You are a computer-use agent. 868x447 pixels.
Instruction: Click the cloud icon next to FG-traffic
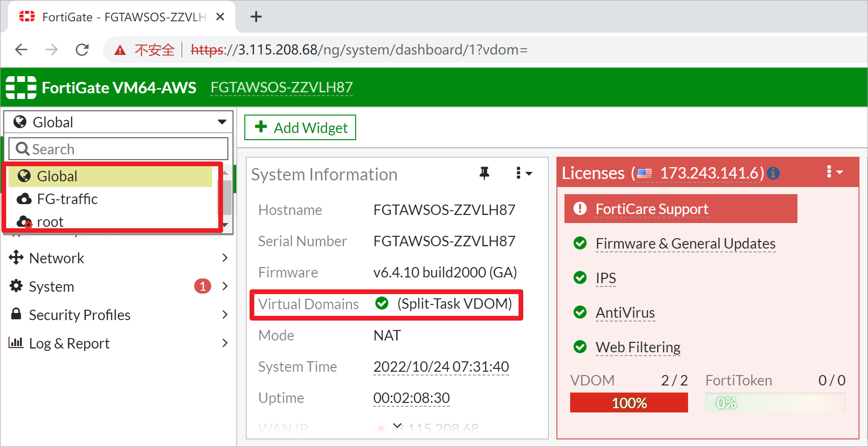pyautogui.click(x=24, y=199)
